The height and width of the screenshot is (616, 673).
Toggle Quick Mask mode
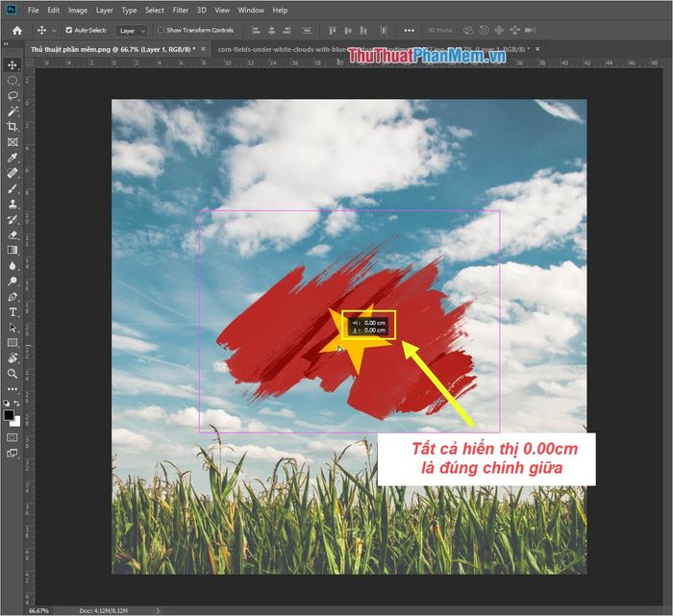pyautogui.click(x=12, y=437)
